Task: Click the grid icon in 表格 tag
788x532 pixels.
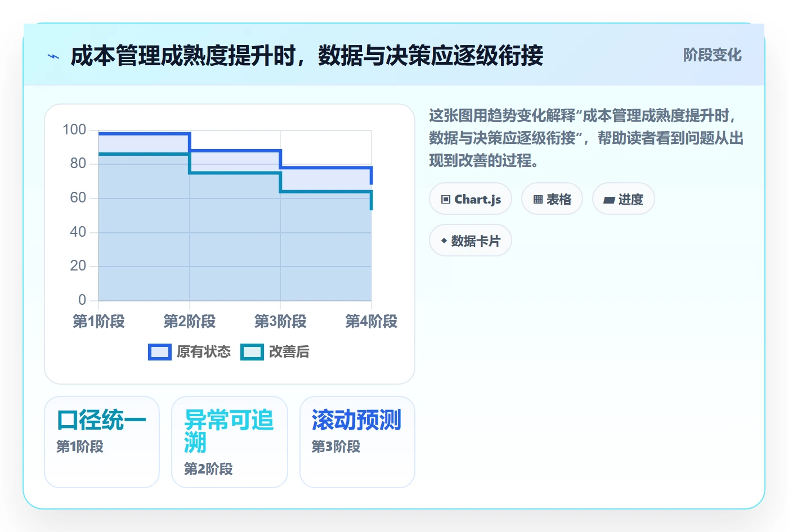Action: click(x=538, y=200)
